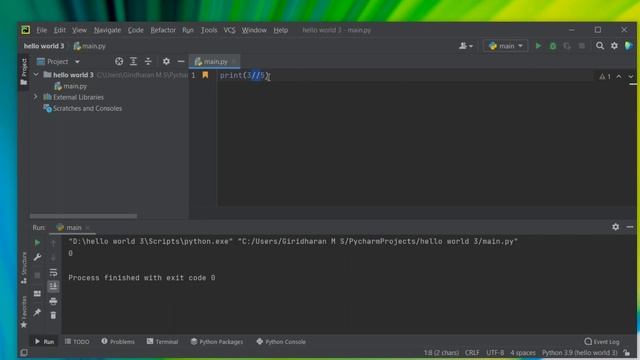Open the Tools menu
640x360 pixels.
209,30
